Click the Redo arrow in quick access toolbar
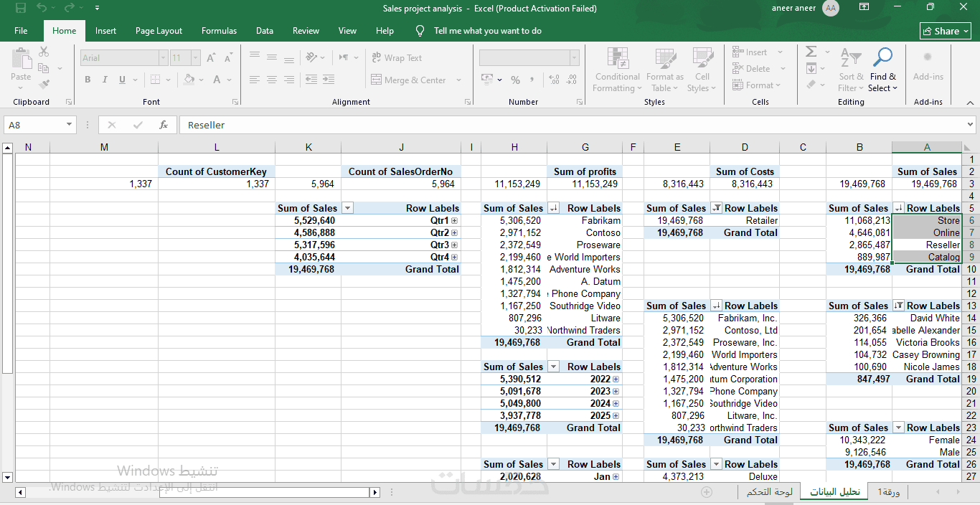The height and width of the screenshot is (505, 980). [x=69, y=8]
